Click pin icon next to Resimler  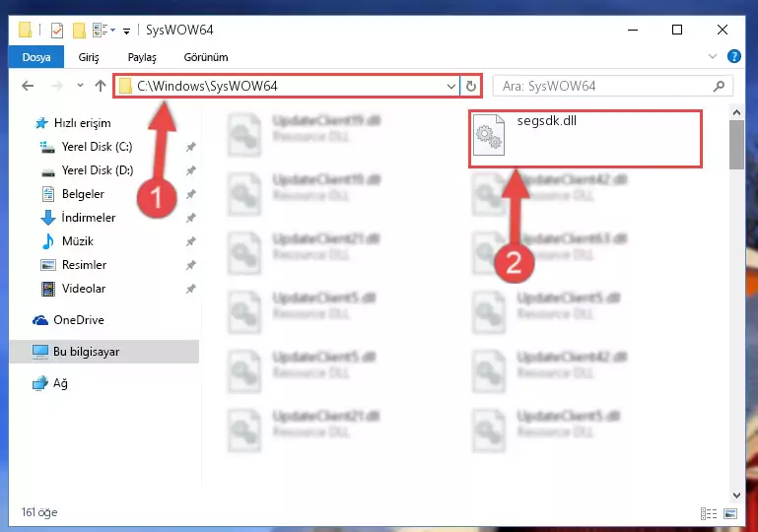[x=191, y=265]
